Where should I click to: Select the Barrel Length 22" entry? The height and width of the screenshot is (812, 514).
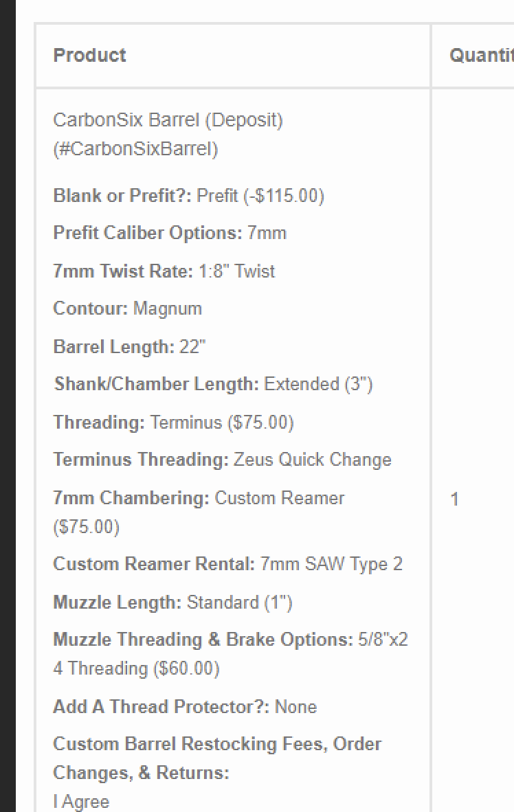(129, 346)
